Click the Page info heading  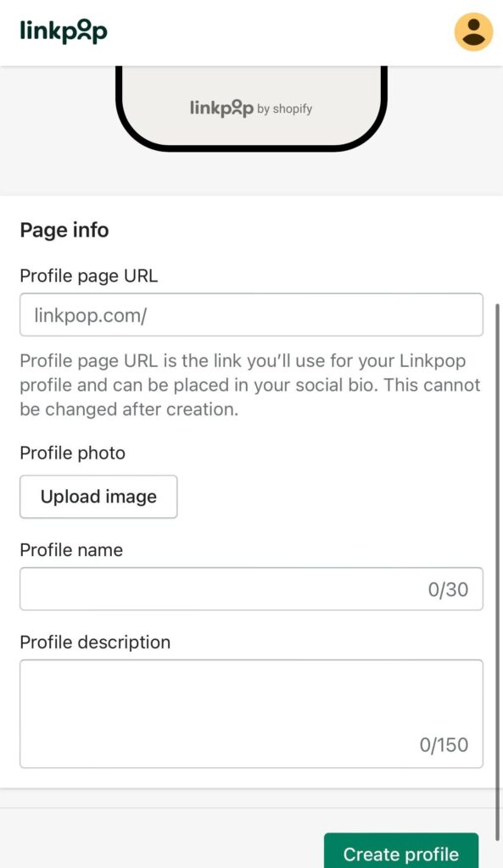tap(64, 231)
